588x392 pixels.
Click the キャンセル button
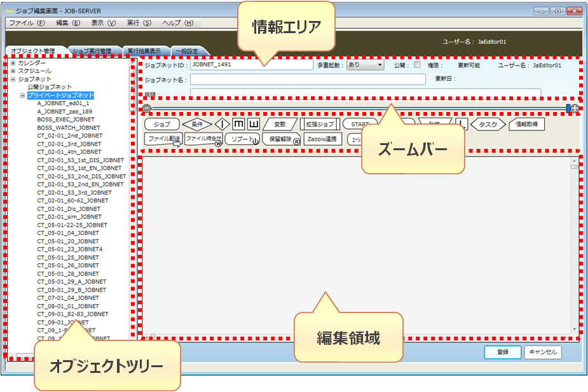tap(542, 352)
